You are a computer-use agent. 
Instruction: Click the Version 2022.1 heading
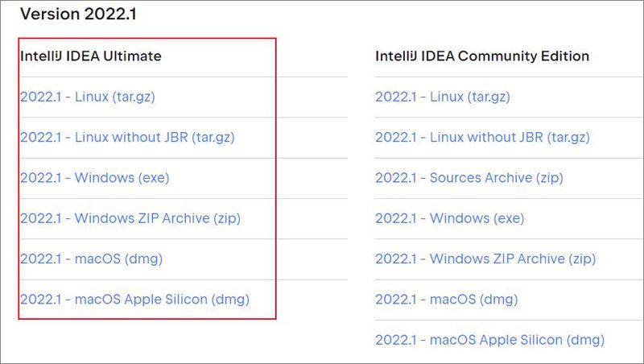click(78, 14)
